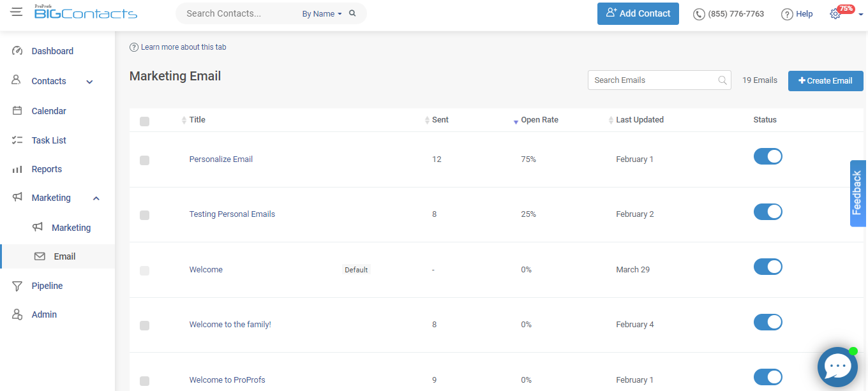Open dropdown arrow next to settings gear
Viewport: 868px width, 391px height.
860,14
